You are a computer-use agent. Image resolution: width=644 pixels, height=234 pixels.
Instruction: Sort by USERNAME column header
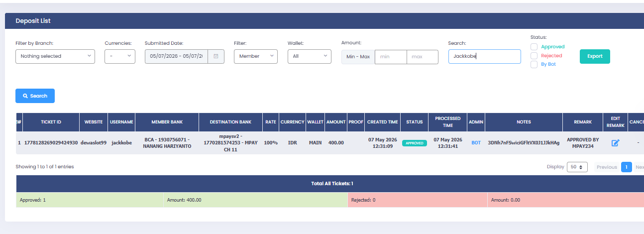point(121,122)
